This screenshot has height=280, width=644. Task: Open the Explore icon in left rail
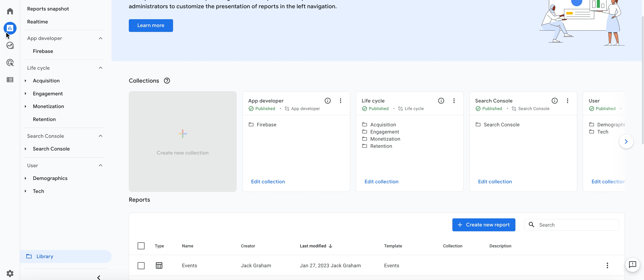click(10, 45)
